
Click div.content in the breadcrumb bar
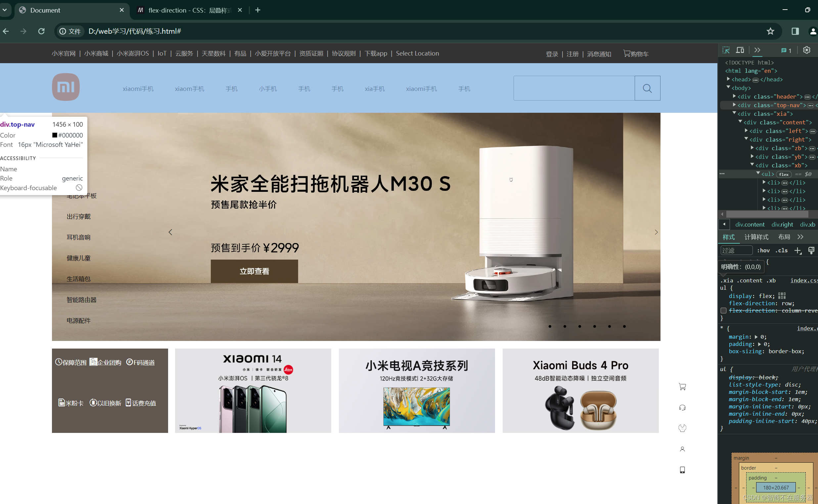click(750, 224)
